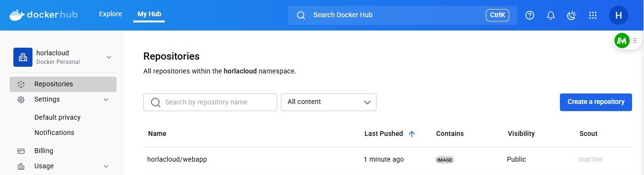Focus the Search by repository name field
The height and width of the screenshot is (175, 644).
(210, 102)
